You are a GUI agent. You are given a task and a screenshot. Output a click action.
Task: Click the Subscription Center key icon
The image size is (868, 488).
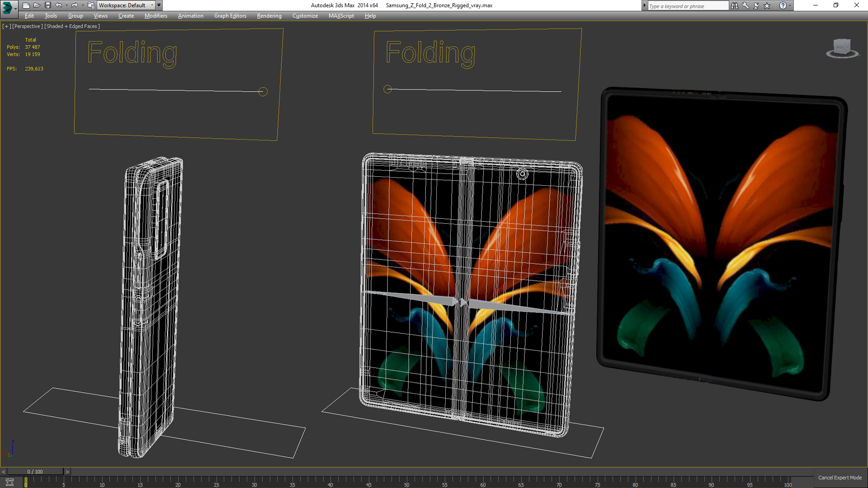745,5
